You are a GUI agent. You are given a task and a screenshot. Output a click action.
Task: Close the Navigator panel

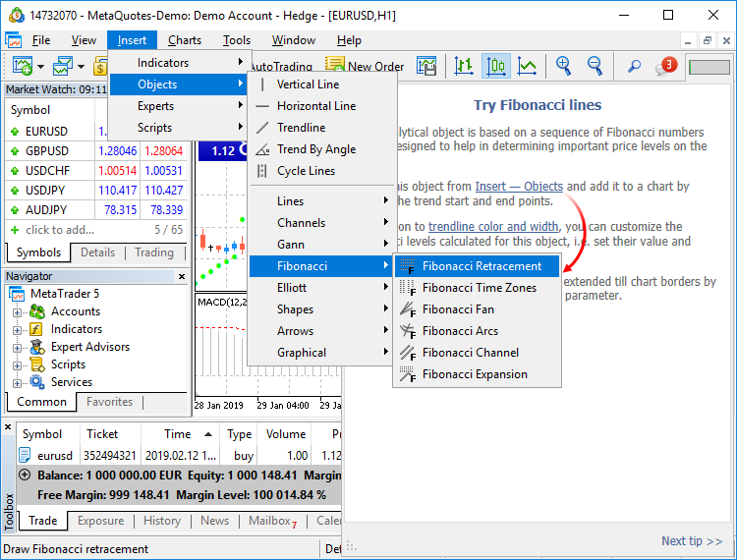182,277
